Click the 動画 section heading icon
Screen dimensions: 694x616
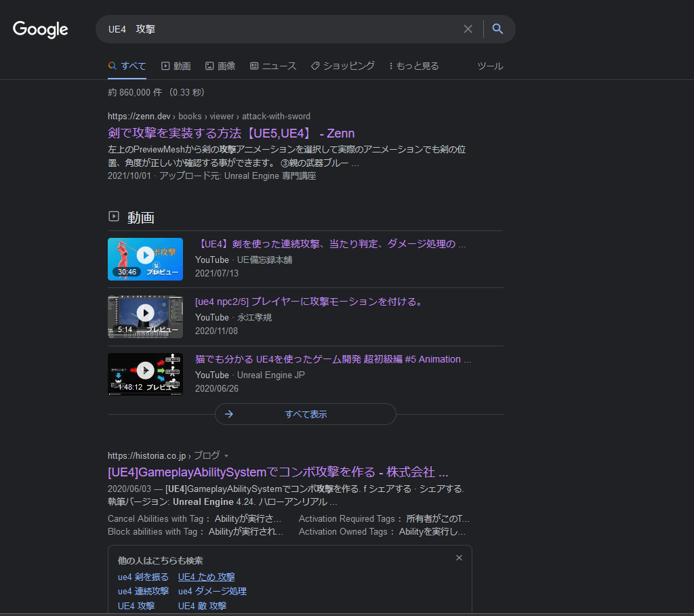[114, 216]
